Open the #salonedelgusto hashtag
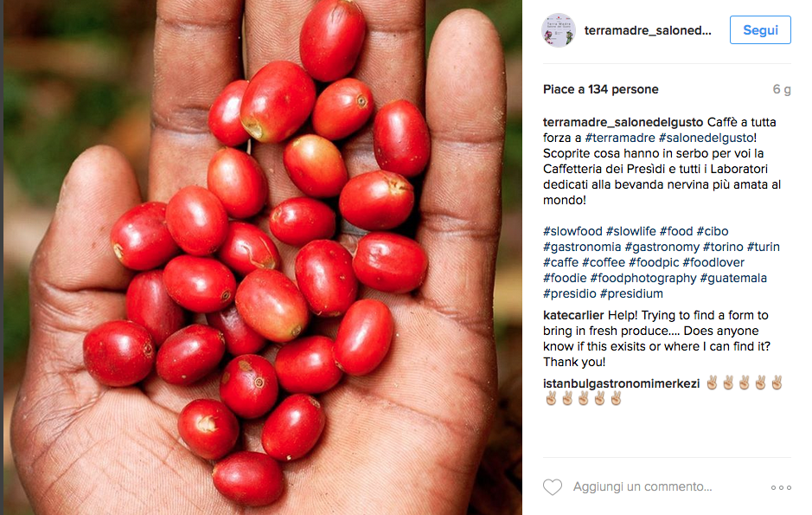The width and height of the screenshot is (812, 515). pyautogui.click(x=706, y=138)
